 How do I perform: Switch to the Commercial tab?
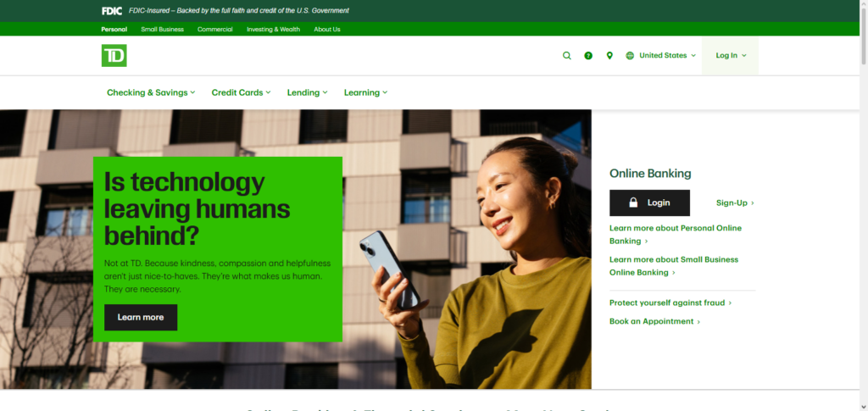pos(214,30)
